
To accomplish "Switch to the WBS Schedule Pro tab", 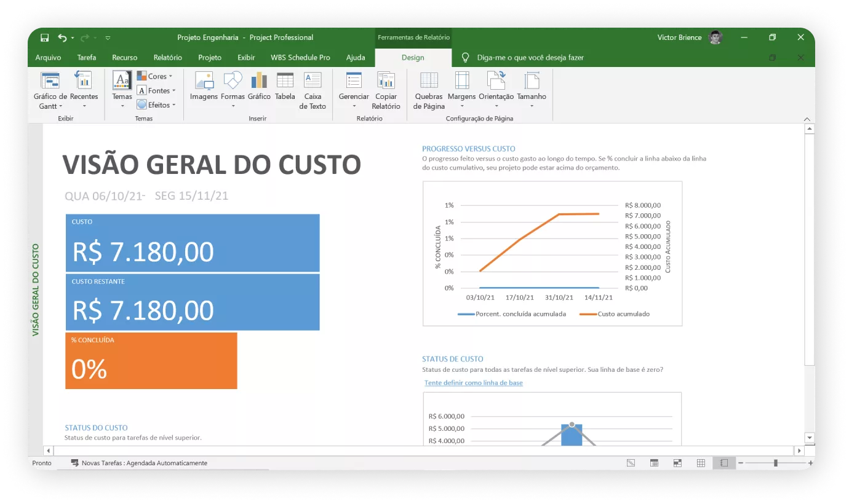I will 300,57.
